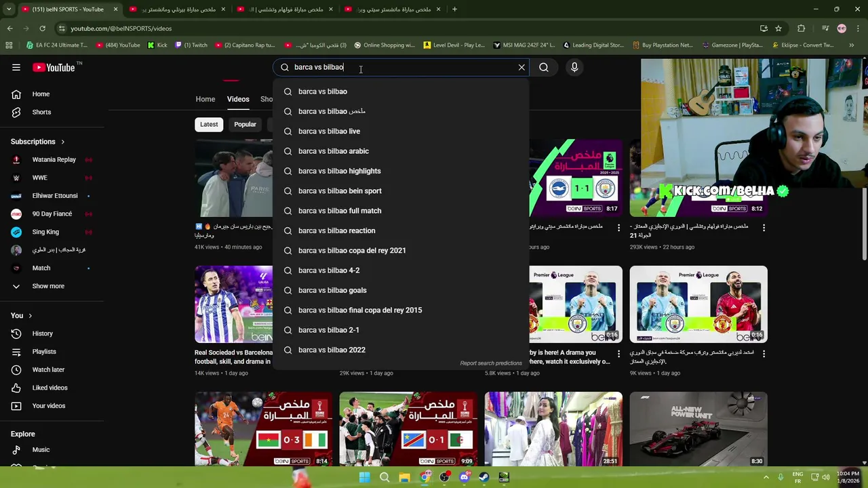Select Latest filter chip
The height and width of the screenshot is (488, 868).
point(209,125)
